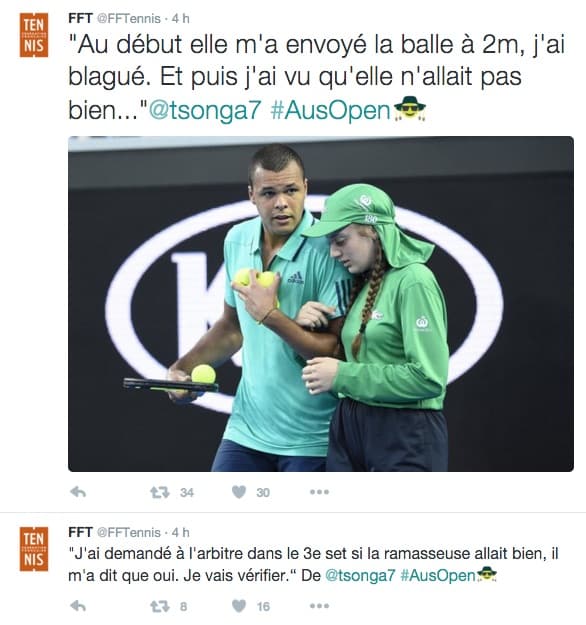The image size is (586, 625).
Task: Open #AusOpen hashtag in second tweet
Action: (x=438, y=576)
